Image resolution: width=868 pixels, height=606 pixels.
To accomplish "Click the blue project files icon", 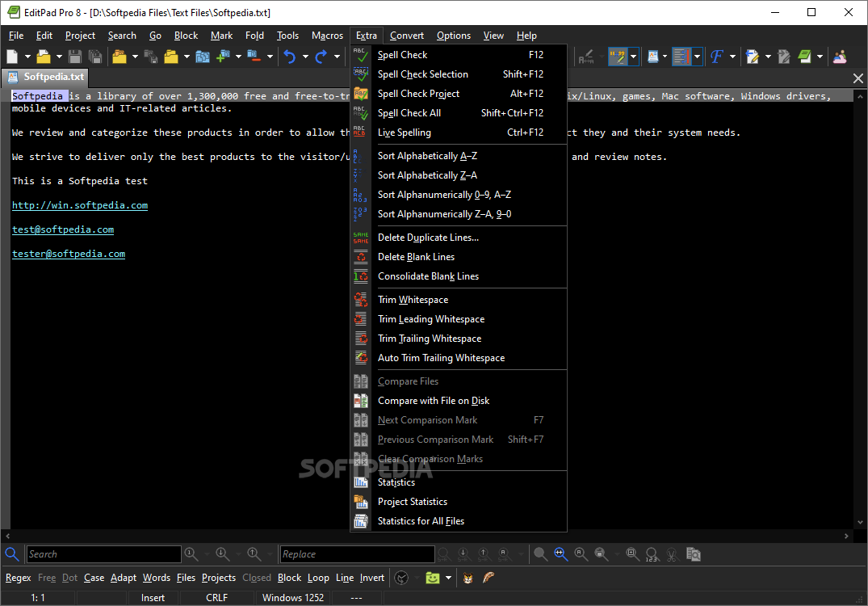I will point(203,57).
